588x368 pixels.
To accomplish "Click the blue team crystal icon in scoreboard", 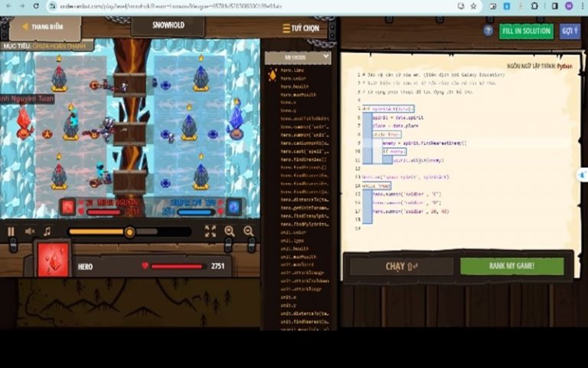I will tap(234, 207).
